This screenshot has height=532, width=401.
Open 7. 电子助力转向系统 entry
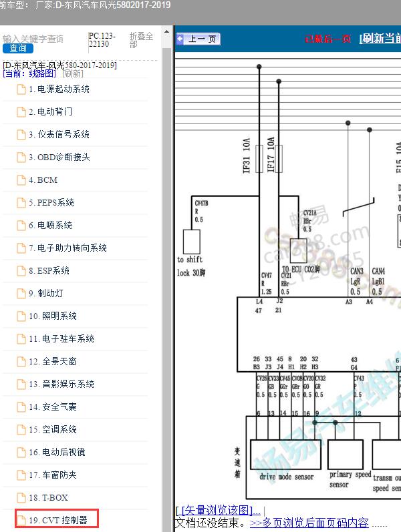click(68, 248)
